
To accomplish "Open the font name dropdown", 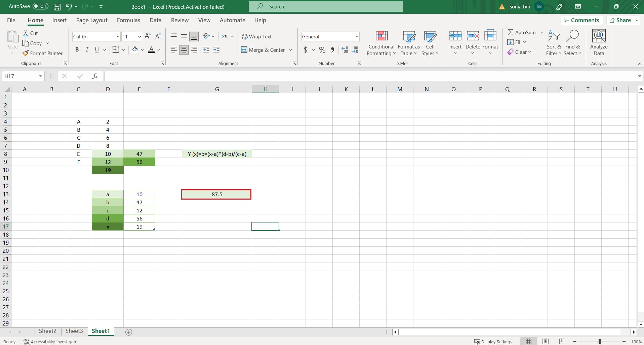I will [x=118, y=36].
